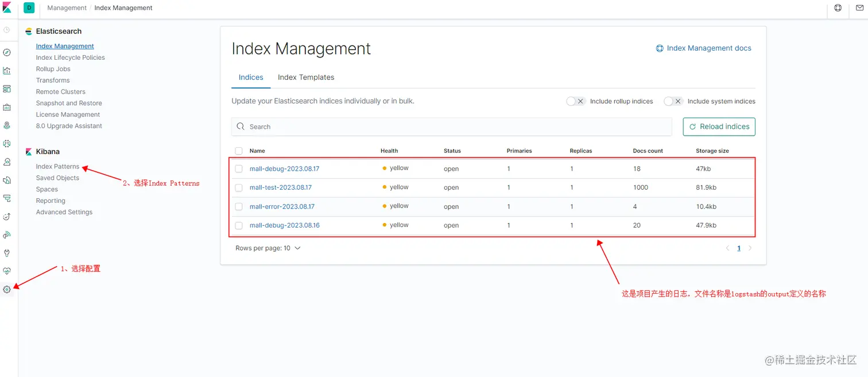868x377 pixels.
Task: Click the Kibana logo in top bar
Action: coord(7,8)
